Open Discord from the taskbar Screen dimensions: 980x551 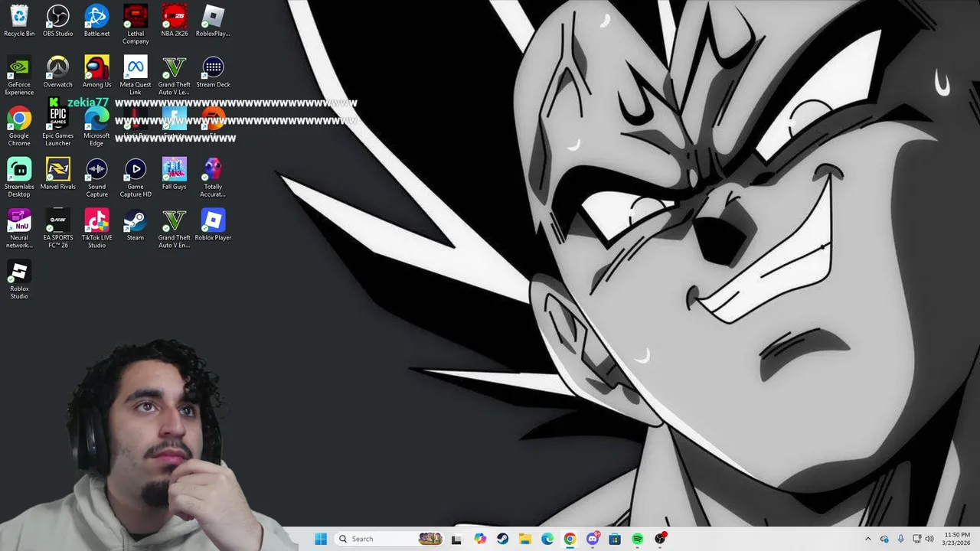click(593, 539)
